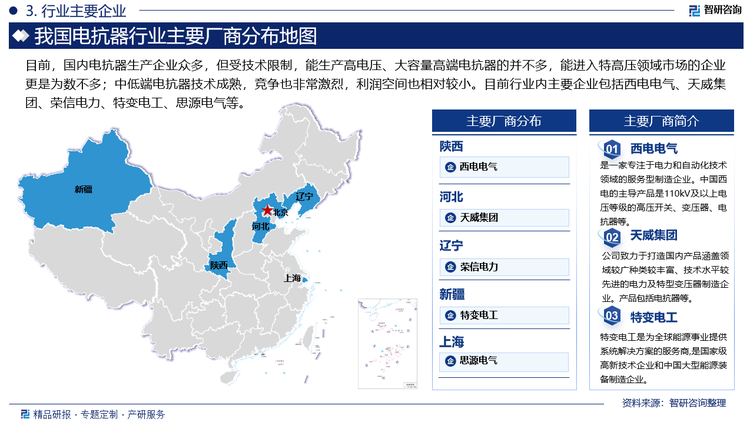Click the 陕西 province heading
The image size is (750, 422).
[451, 146]
